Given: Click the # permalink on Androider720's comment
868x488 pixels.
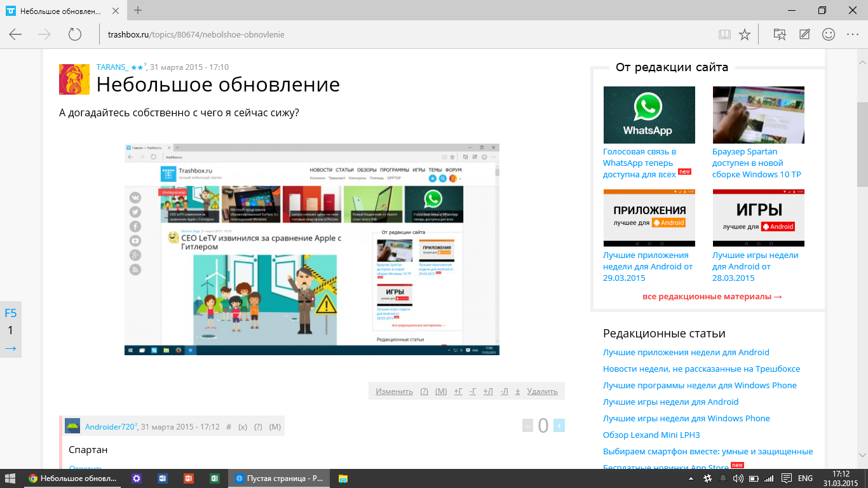Looking at the screenshot, I should tap(229, 427).
